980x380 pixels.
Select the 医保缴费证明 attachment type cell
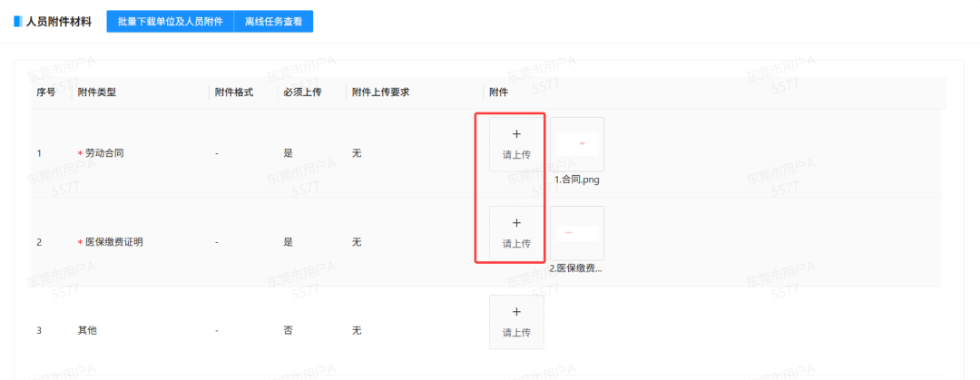(x=113, y=242)
